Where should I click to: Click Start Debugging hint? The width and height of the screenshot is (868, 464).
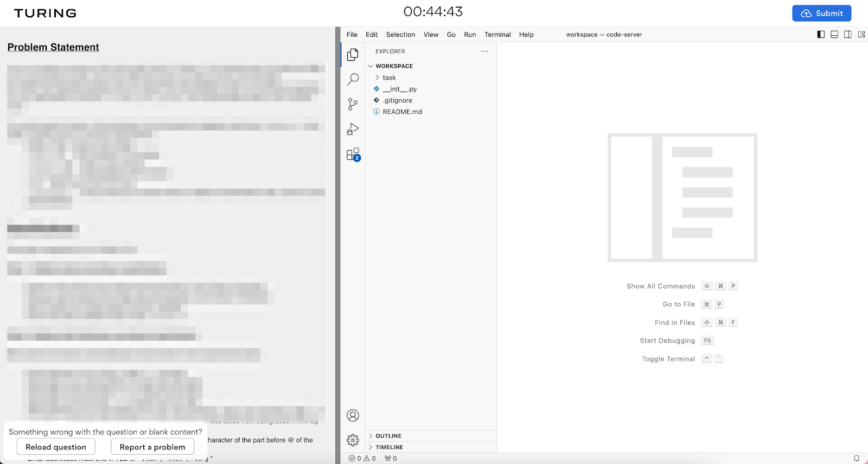click(x=667, y=340)
